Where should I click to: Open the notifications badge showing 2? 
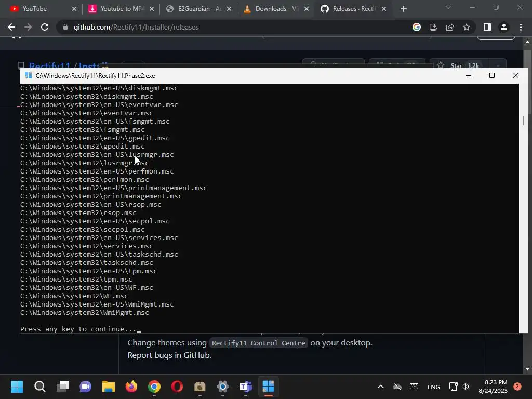[x=517, y=387]
